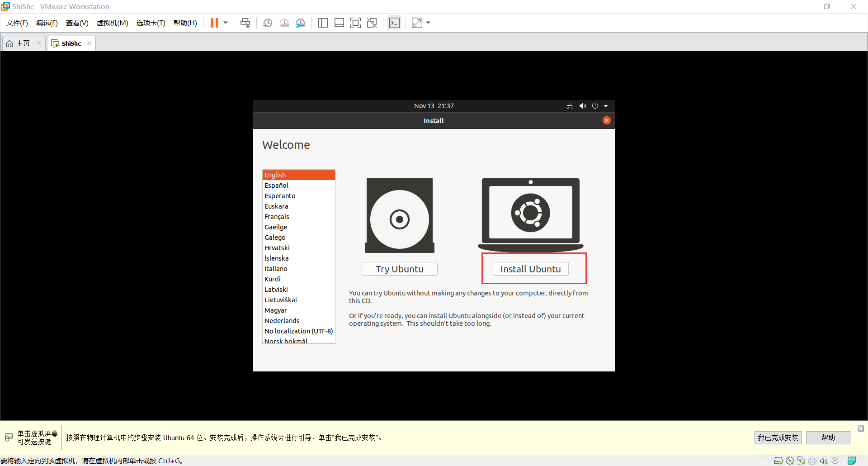Click the printer device status icon
Viewport: 868px width, 466px height.
tap(812, 461)
